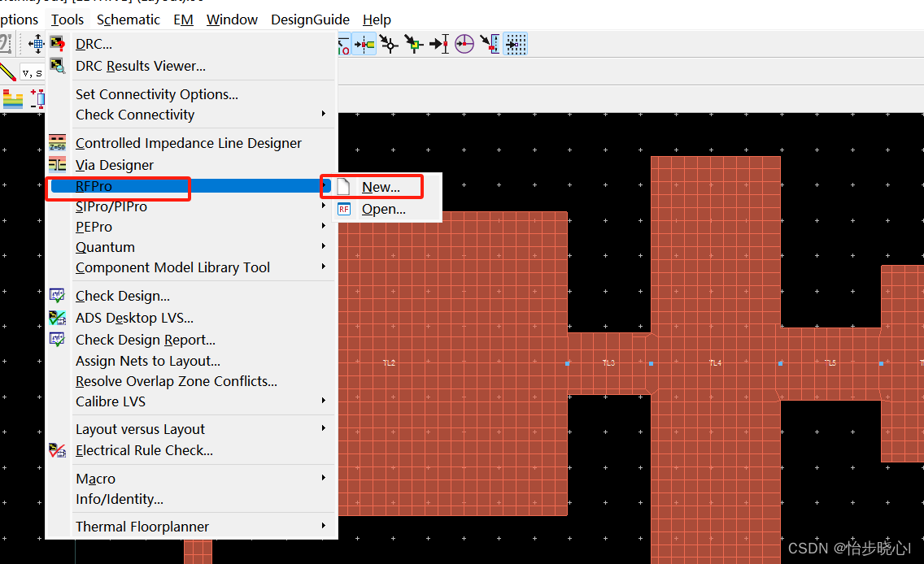924x564 pixels.
Task: Select the move-with-grid arrows toolbar icon
Action: pos(37,44)
